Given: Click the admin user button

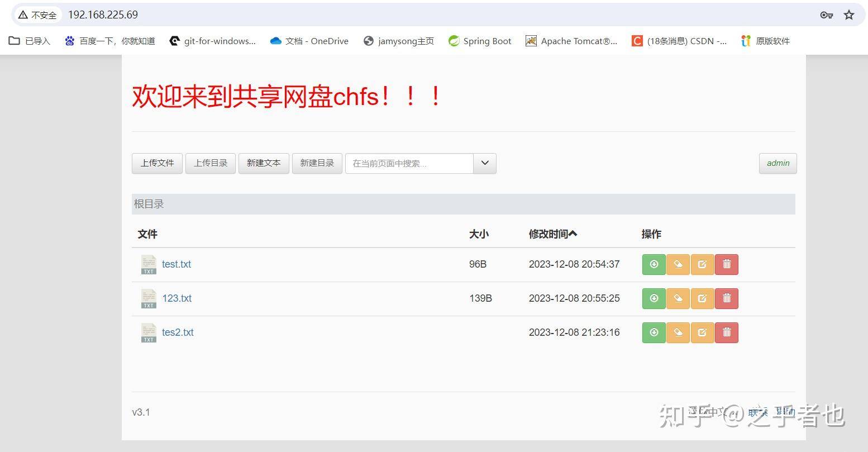Looking at the screenshot, I should tap(778, 163).
